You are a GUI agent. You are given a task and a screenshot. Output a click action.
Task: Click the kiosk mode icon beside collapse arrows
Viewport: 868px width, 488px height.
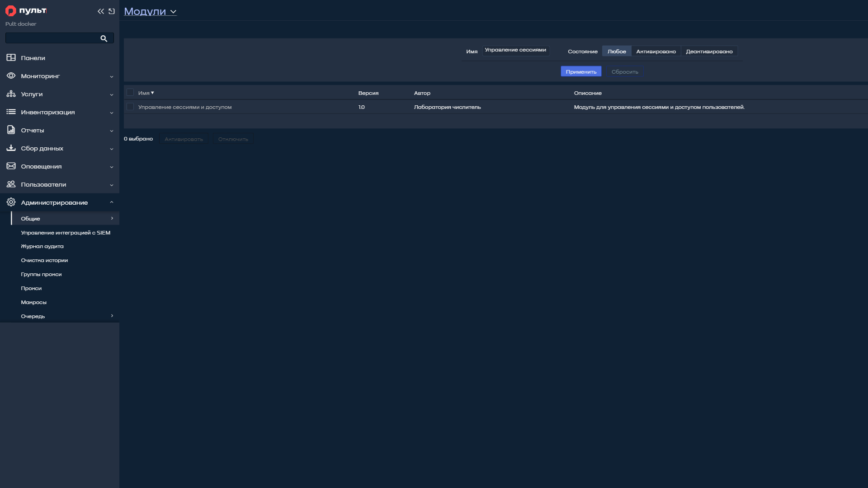(112, 11)
